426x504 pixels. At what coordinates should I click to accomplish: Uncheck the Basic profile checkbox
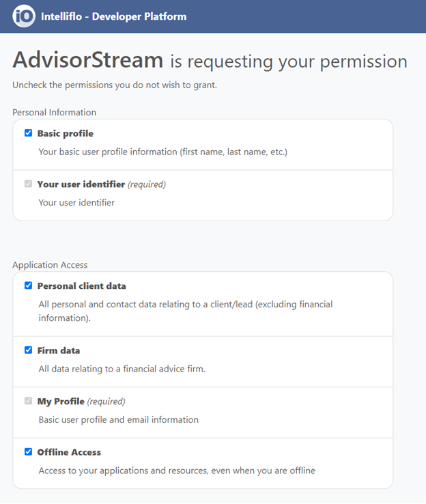(x=28, y=132)
